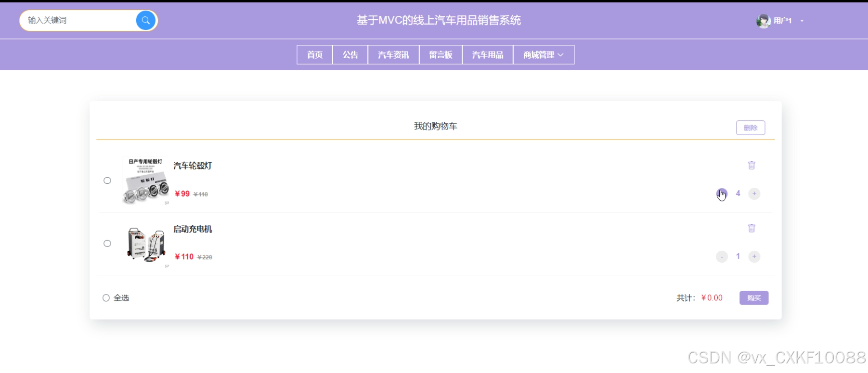Image resolution: width=868 pixels, height=373 pixels.
Task: Delete 启动充电机 with its trash icon
Action: tap(751, 228)
